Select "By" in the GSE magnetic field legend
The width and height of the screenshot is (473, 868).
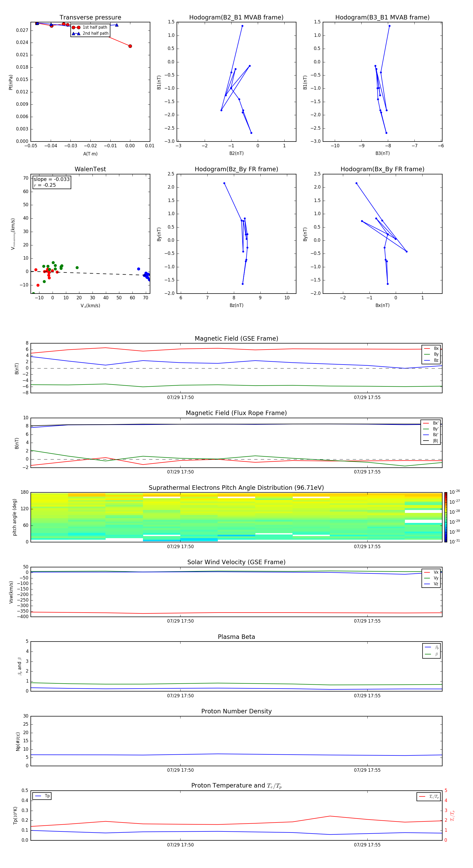click(x=431, y=354)
